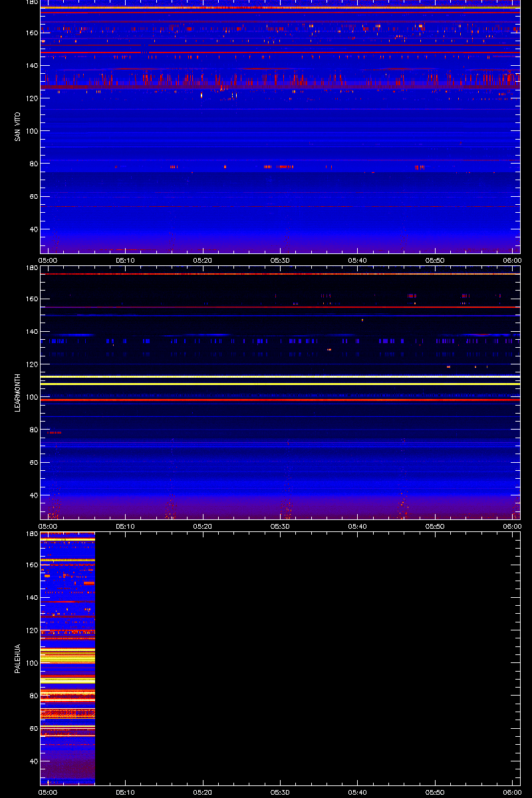Click 06:00 time label under San Vito plot
The image size is (532, 798).
click(512, 261)
